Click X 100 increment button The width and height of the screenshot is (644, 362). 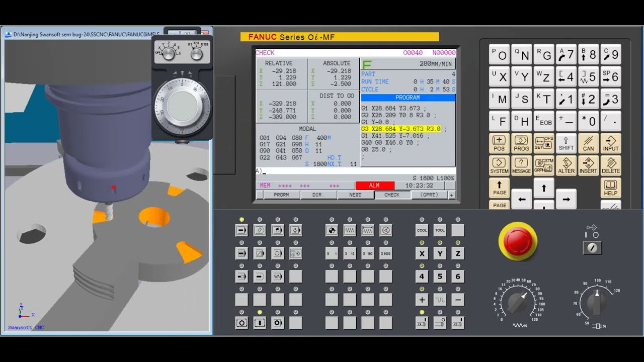pyautogui.click(x=368, y=253)
